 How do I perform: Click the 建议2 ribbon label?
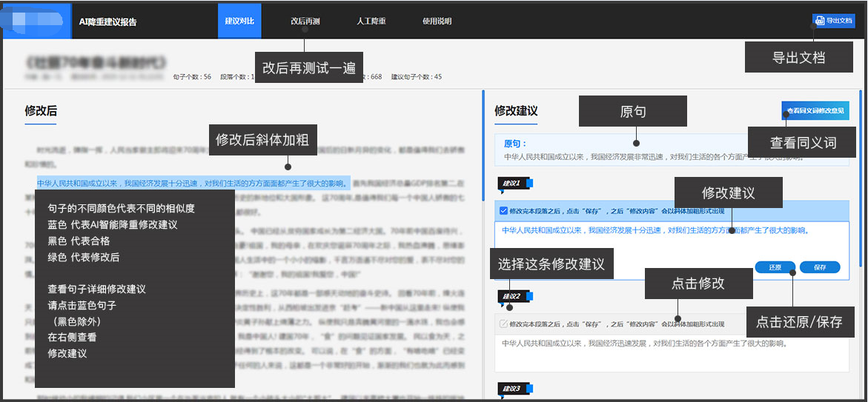[515, 297]
